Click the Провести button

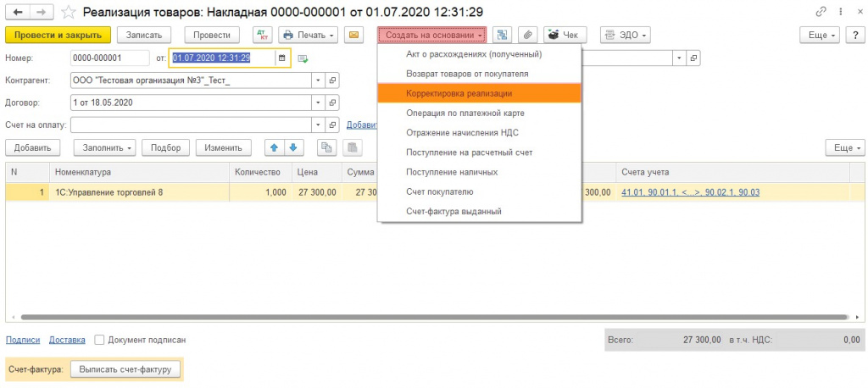click(211, 35)
